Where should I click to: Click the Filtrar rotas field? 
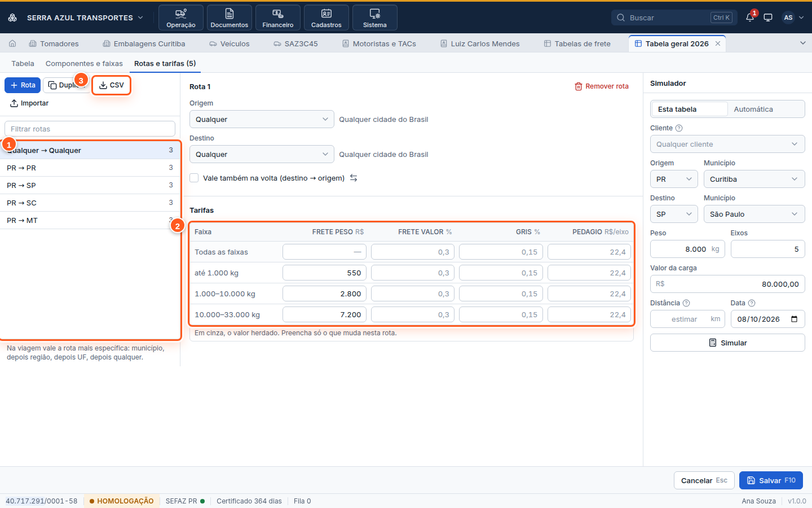coord(90,129)
